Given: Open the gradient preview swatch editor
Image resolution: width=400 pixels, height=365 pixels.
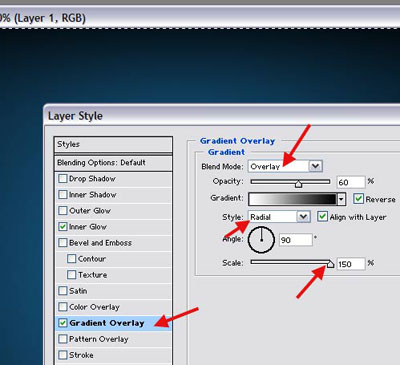Looking at the screenshot, I should click(x=293, y=199).
